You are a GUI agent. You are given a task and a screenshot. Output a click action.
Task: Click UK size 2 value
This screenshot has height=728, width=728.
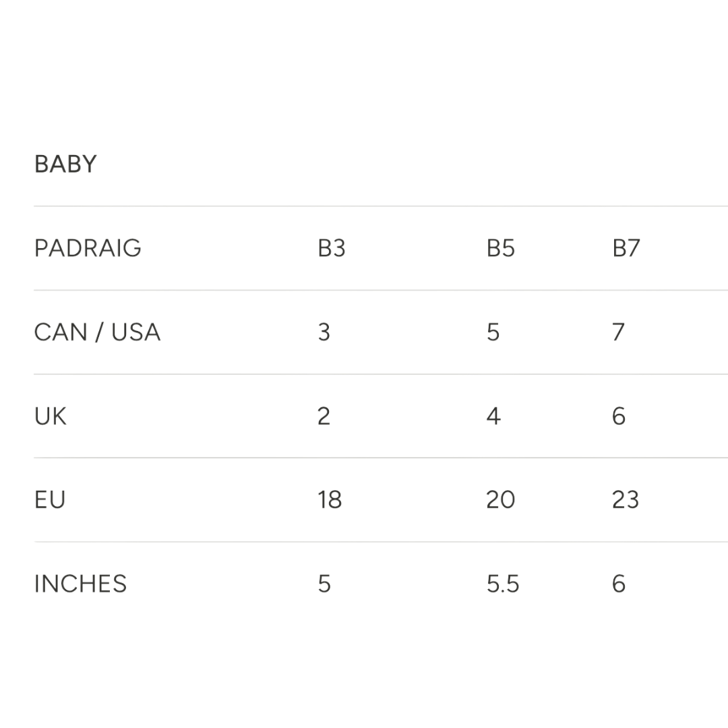pos(324,416)
